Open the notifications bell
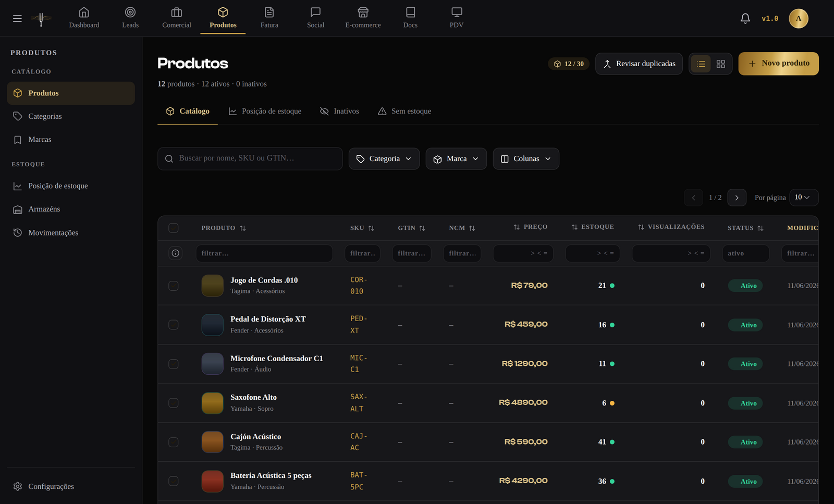This screenshot has width=834, height=504. tap(745, 19)
